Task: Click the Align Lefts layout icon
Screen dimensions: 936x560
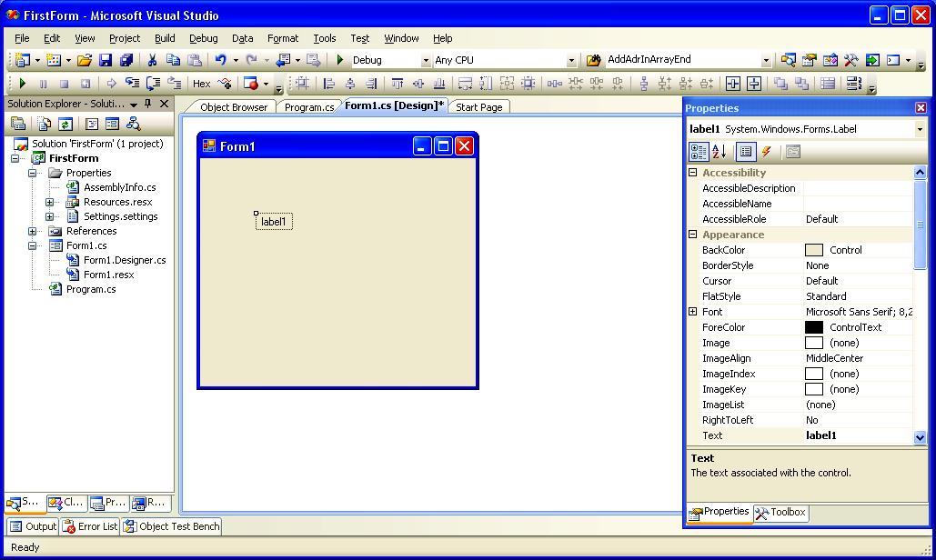Action: click(x=329, y=84)
